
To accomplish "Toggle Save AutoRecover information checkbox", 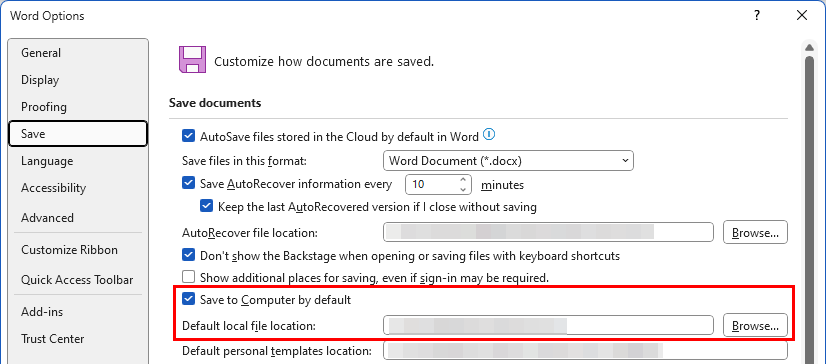I will 188,183.
